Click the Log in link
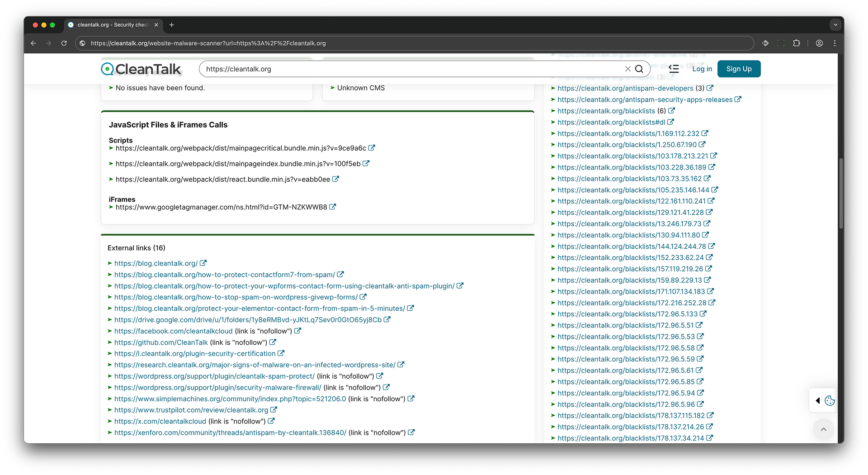868x475 pixels. tap(702, 69)
